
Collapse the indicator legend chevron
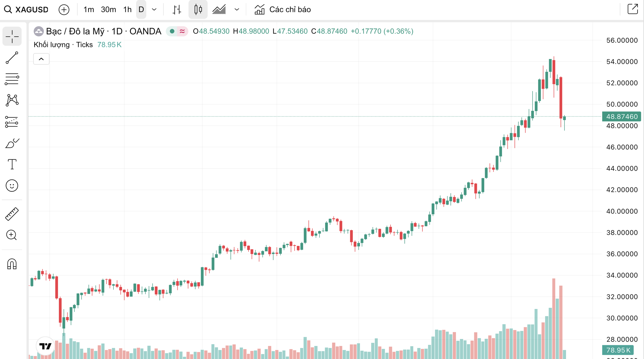point(41,59)
